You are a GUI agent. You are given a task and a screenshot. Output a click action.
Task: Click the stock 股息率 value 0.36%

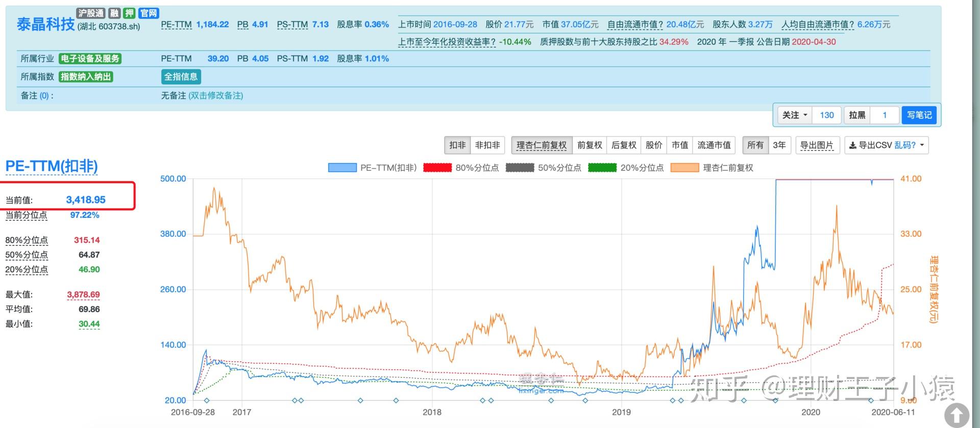(377, 24)
